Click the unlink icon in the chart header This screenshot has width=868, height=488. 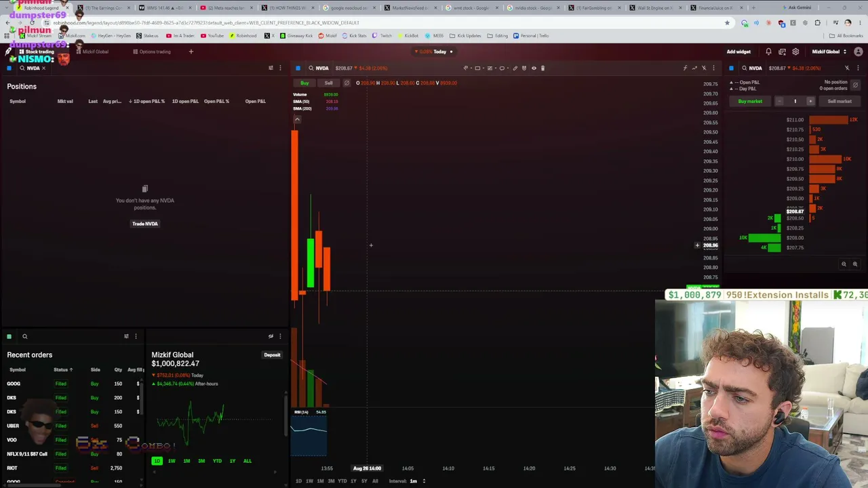pos(704,68)
